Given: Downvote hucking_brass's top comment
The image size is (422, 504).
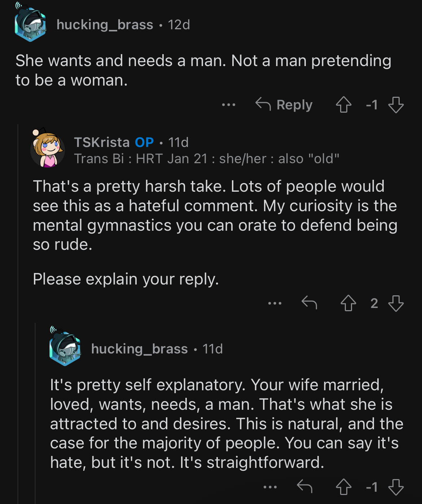Looking at the screenshot, I should point(396,105).
